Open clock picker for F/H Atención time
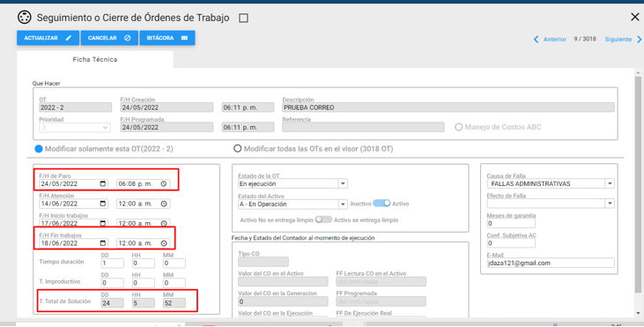The height and width of the screenshot is (327, 644). click(x=164, y=204)
